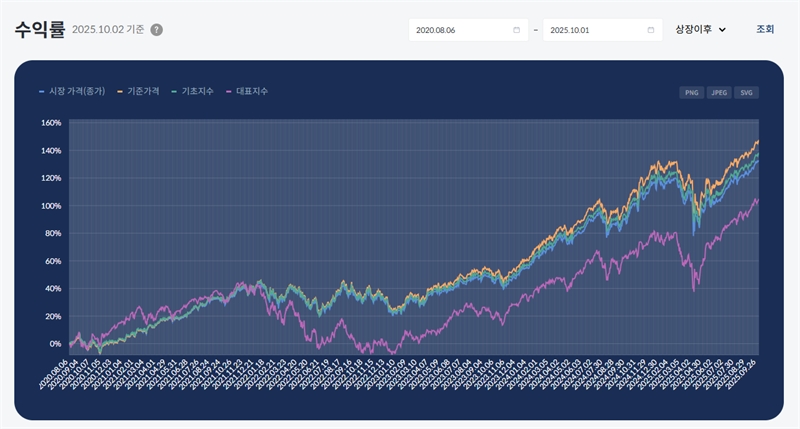Viewport: 800px width, 429px height.
Task: Click the 수익률 section heading
Action: coord(39,29)
